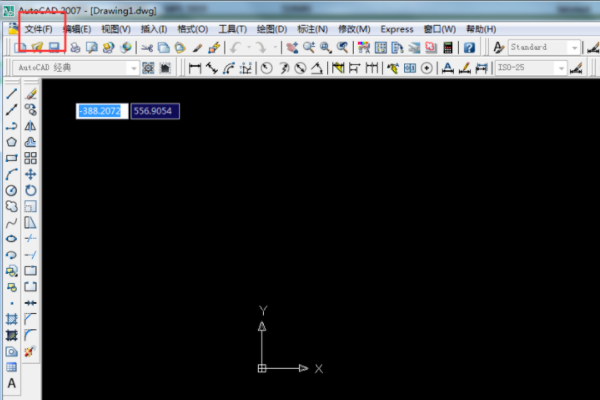The height and width of the screenshot is (400, 600).
Task: Select the Rotate tool
Action: coord(31,190)
